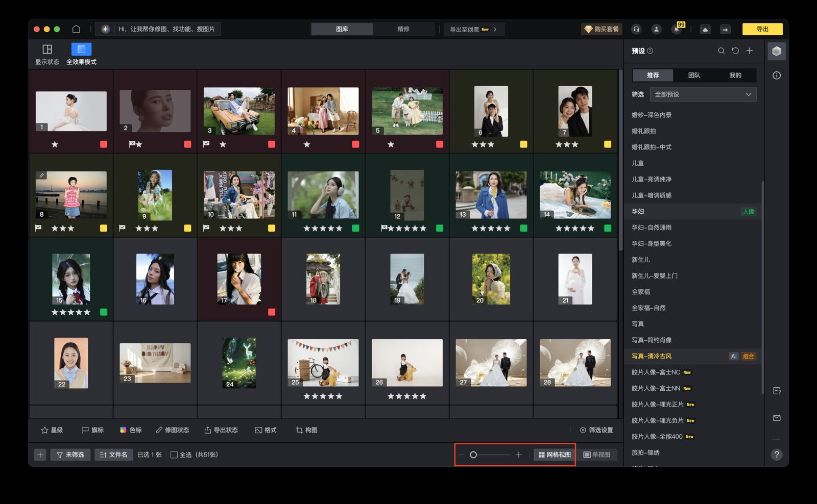
Task: Open the customer support headset icon
Action: (x=636, y=29)
